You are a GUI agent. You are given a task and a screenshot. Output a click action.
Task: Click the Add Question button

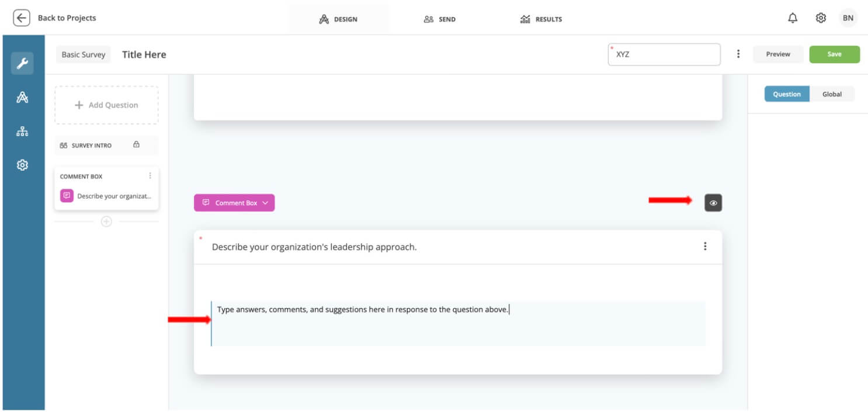pyautogui.click(x=106, y=105)
